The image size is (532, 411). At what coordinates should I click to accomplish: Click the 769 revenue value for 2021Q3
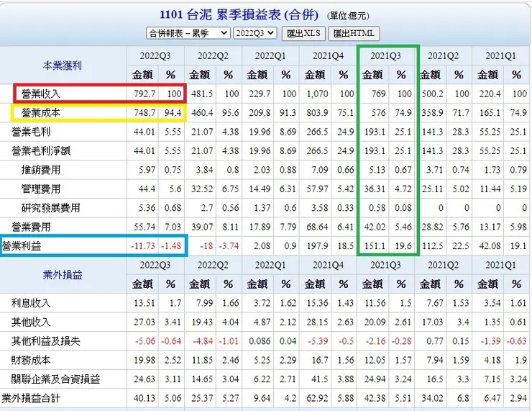pyautogui.click(x=379, y=94)
